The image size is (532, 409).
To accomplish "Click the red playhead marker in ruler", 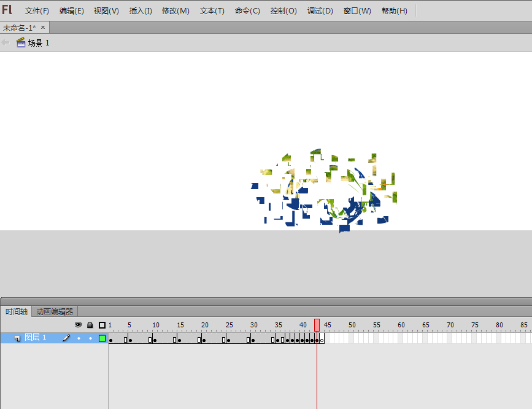I will pyautogui.click(x=317, y=325).
